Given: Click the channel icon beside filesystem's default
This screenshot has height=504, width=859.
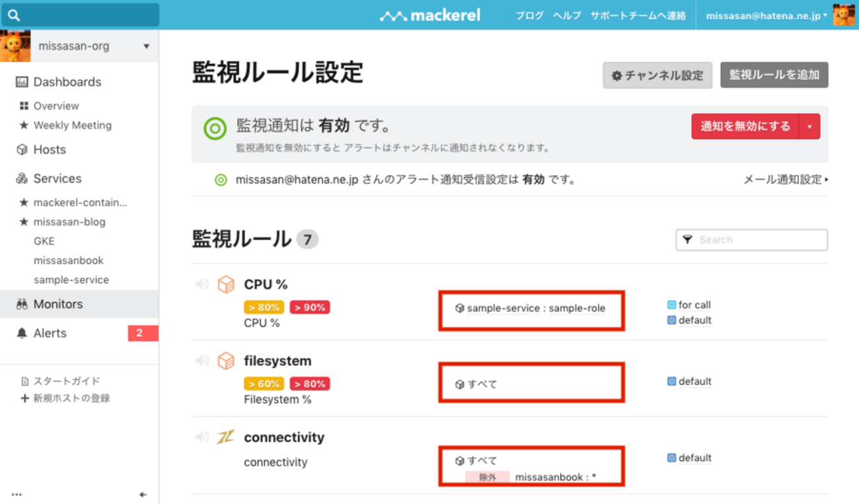Looking at the screenshot, I should point(671,381).
